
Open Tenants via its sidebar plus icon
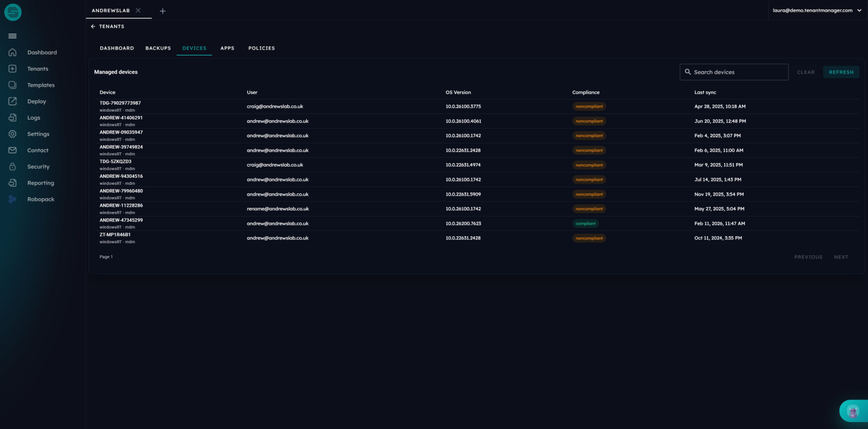click(13, 69)
